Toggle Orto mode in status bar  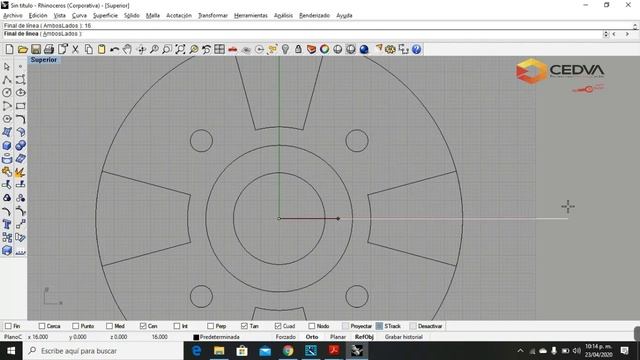pos(312,337)
